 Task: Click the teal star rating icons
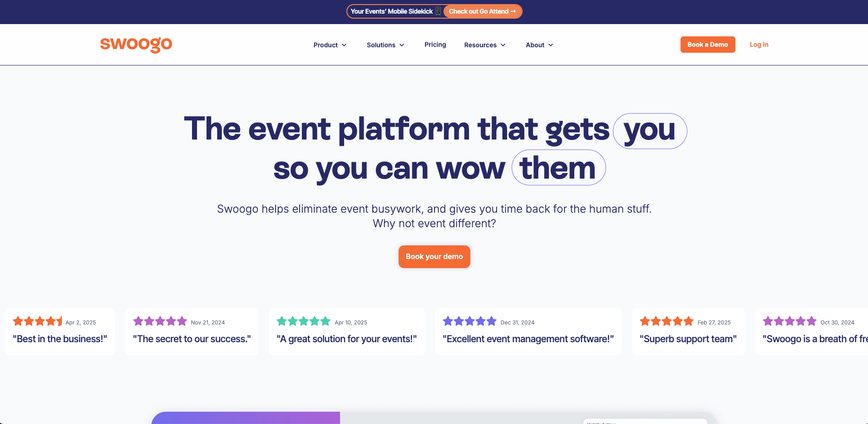pos(303,321)
